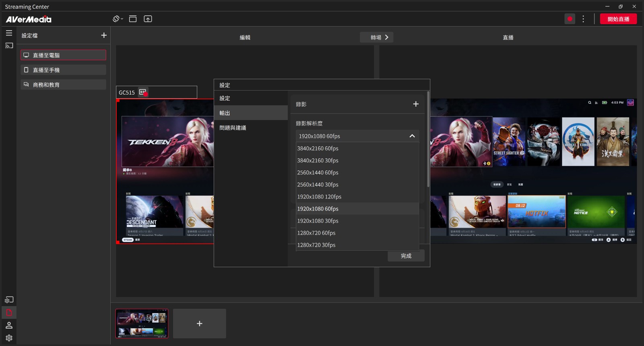Add a recording entry with plus icon
644x346 pixels.
(416, 104)
